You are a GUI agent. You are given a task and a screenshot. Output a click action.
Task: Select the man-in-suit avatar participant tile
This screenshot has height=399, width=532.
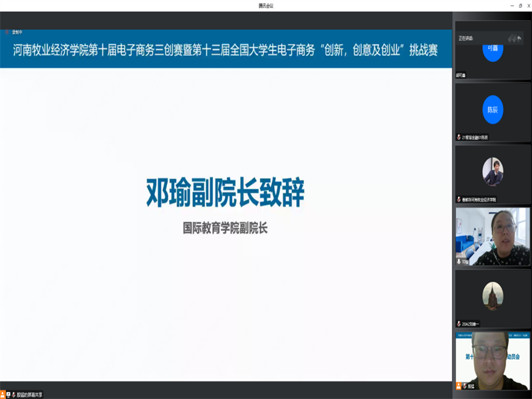coord(492,172)
